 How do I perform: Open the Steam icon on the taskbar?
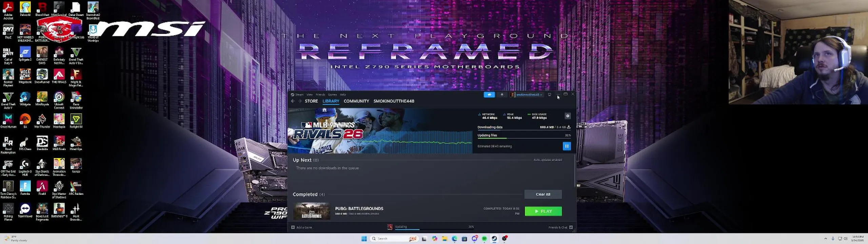[494, 239]
